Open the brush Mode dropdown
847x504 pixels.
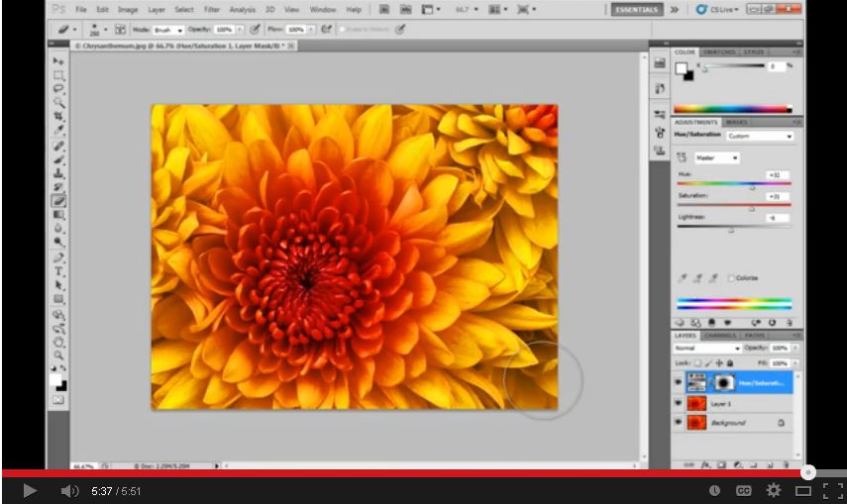tap(167, 30)
